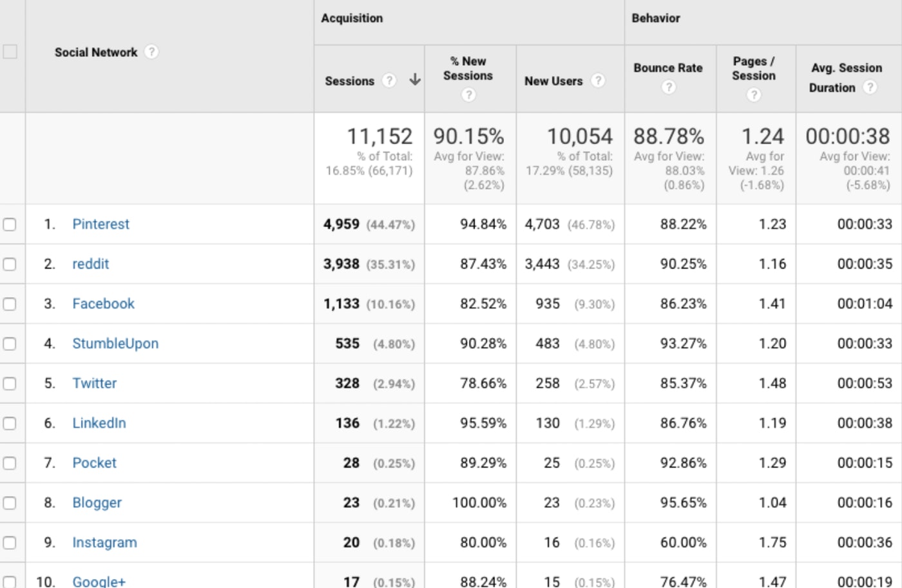Image resolution: width=902 pixels, height=588 pixels.
Task: Select Twitter pages per session 1.48
Action: (772, 383)
